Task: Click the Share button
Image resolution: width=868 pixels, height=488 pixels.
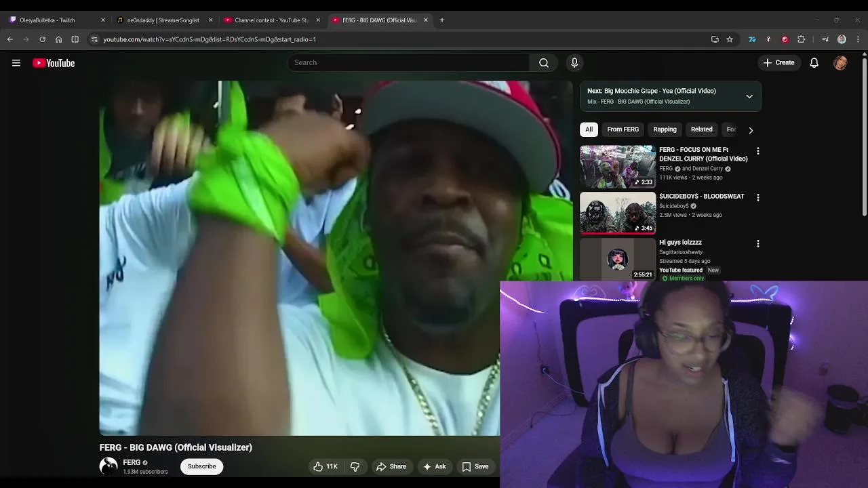Action: click(391, 466)
